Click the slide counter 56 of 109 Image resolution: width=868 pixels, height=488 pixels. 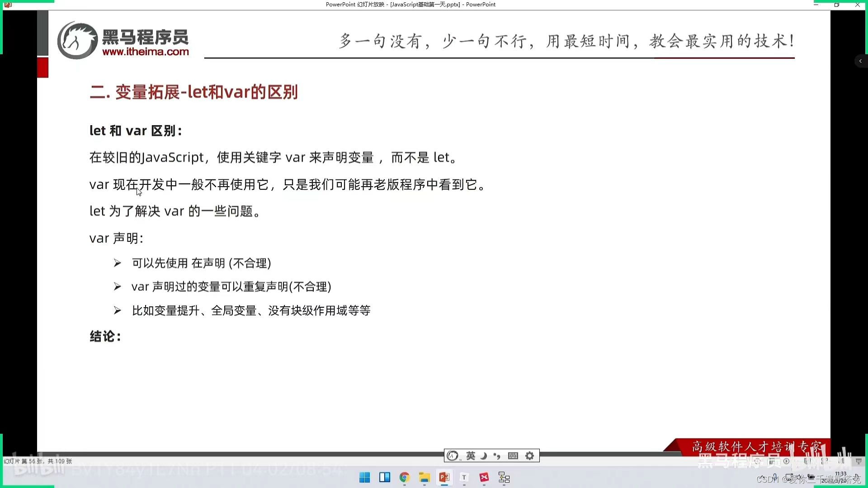point(38,461)
